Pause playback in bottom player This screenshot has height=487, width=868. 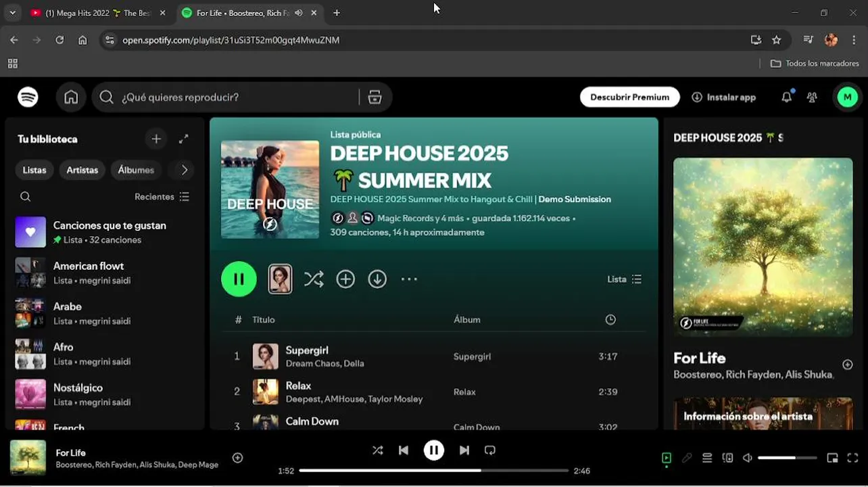434,450
